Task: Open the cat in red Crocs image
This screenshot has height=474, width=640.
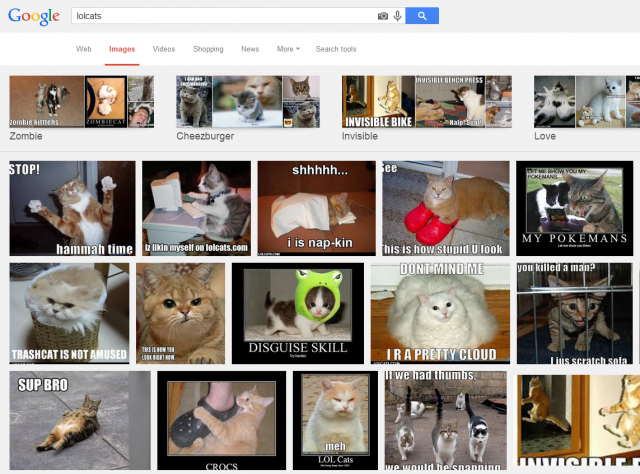Action: (446, 208)
